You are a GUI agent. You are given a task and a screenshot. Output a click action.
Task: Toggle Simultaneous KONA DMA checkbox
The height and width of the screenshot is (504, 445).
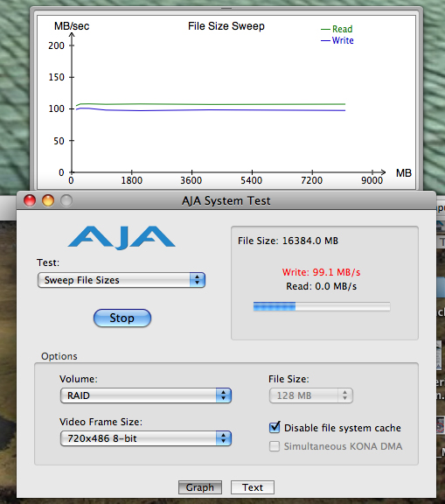coord(275,446)
